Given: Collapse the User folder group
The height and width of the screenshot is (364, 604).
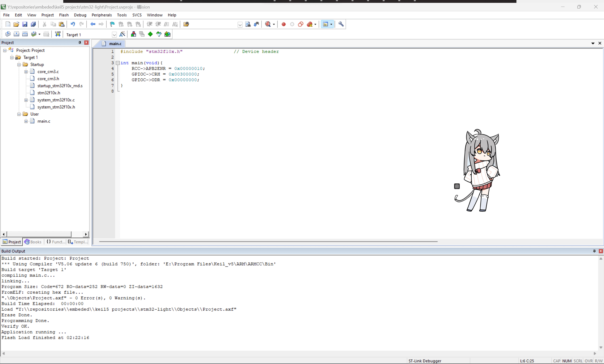Looking at the screenshot, I should [x=19, y=114].
